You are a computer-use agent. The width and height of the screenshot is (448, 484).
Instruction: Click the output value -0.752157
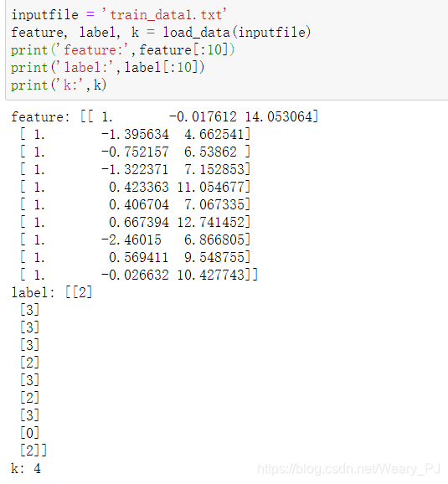135,152
